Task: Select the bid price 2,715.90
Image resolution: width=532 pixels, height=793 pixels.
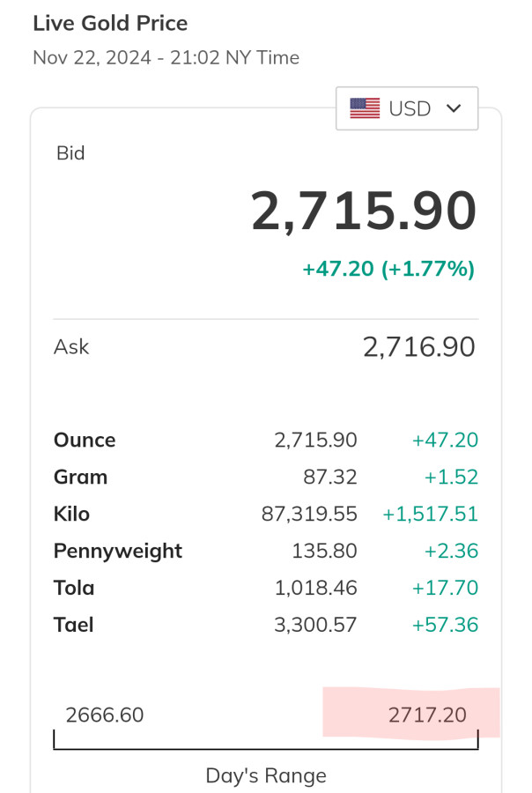Action: [x=364, y=211]
